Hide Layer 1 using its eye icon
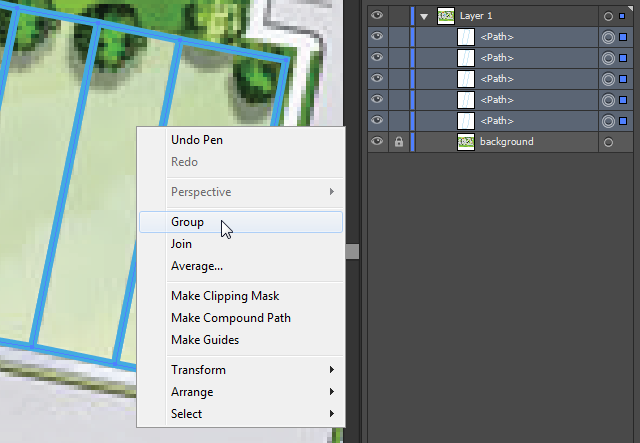Screen dimensions: 640x443 tap(377, 16)
